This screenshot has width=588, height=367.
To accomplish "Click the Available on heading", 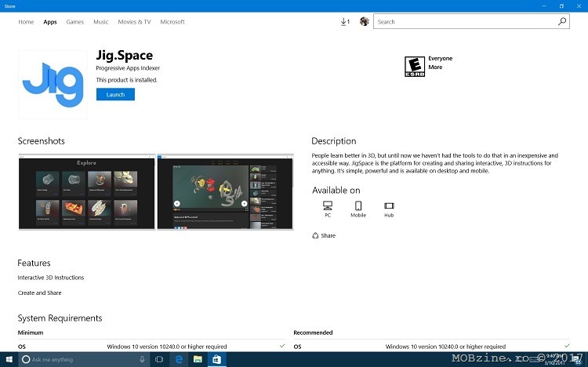I will tap(336, 191).
